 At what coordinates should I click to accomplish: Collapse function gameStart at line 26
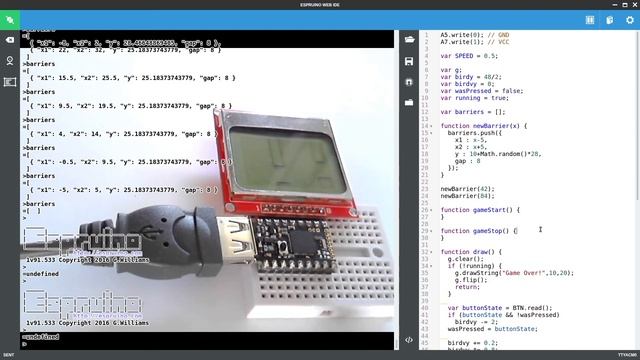tap(431, 210)
